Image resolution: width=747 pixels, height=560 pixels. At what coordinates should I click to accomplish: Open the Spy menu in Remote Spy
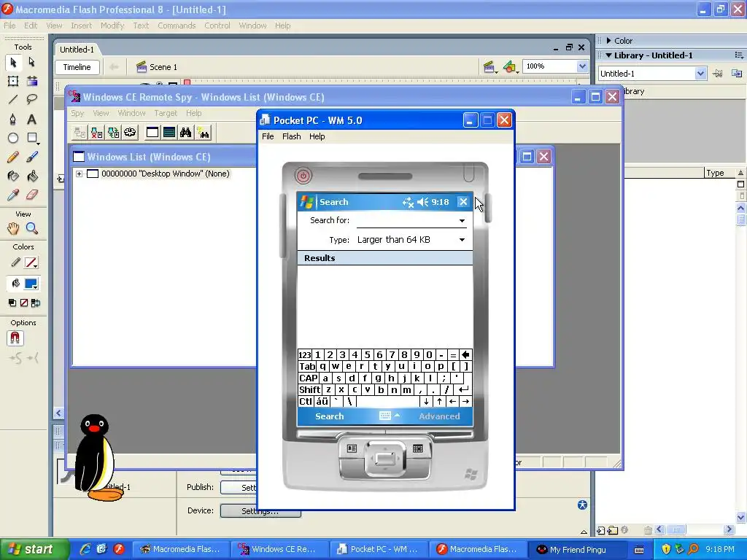coord(77,113)
